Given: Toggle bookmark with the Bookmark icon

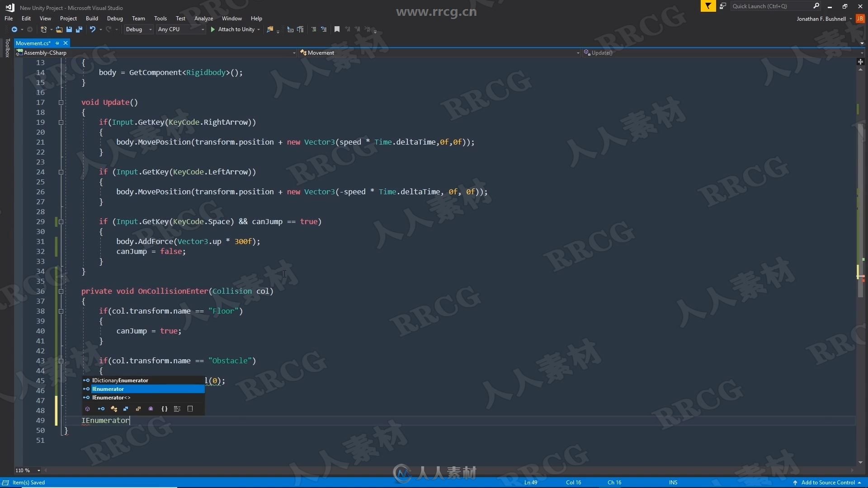Looking at the screenshot, I should pyautogui.click(x=337, y=29).
